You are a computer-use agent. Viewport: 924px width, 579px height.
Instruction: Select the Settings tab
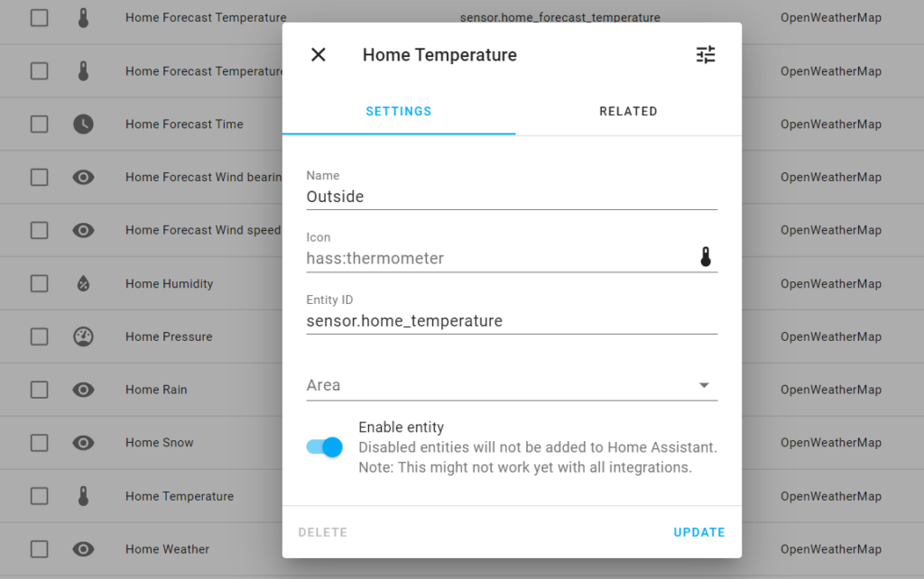[399, 112]
